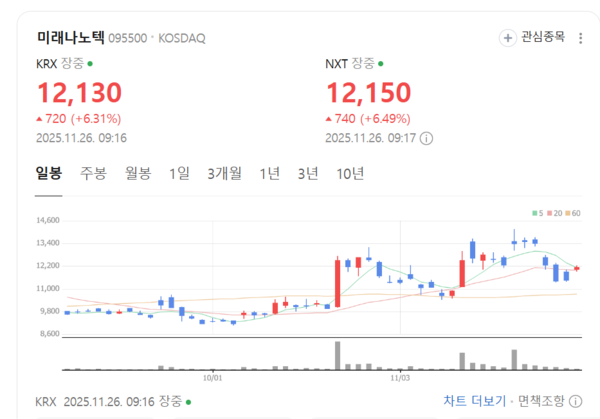Click the 9,800 y-axis price label
The width and height of the screenshot is (600, 419).
click(x=50, y=311)
